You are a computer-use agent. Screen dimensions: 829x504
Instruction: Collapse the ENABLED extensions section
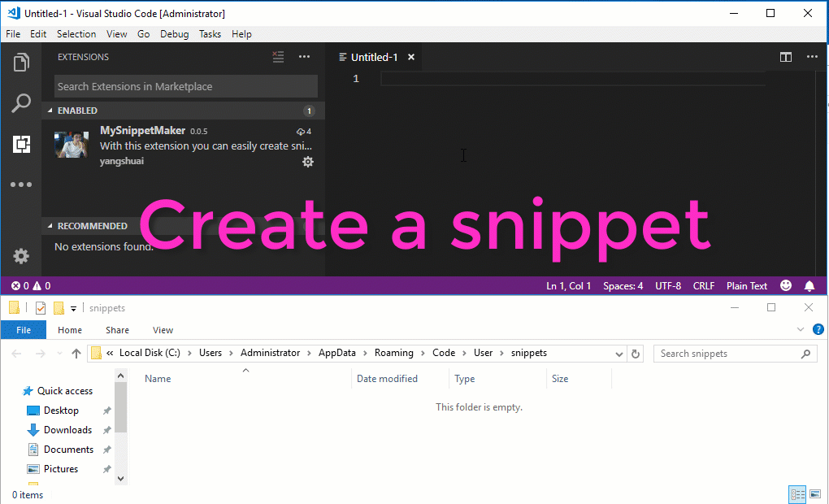tap(183, 111)
